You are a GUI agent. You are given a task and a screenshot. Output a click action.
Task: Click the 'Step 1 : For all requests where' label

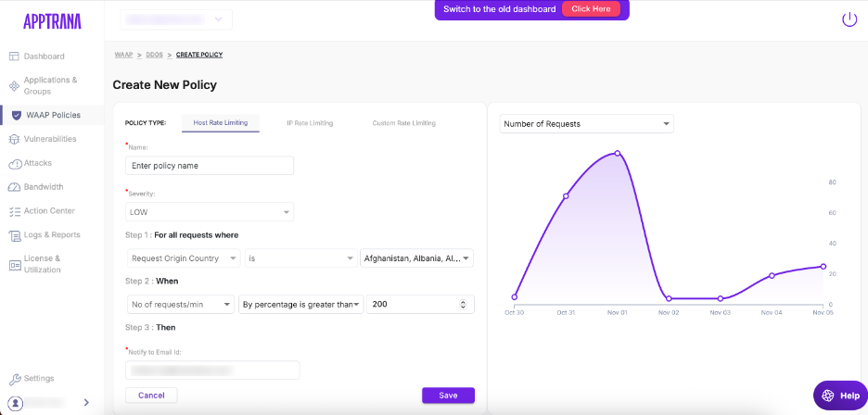click(x=182, y=235)
